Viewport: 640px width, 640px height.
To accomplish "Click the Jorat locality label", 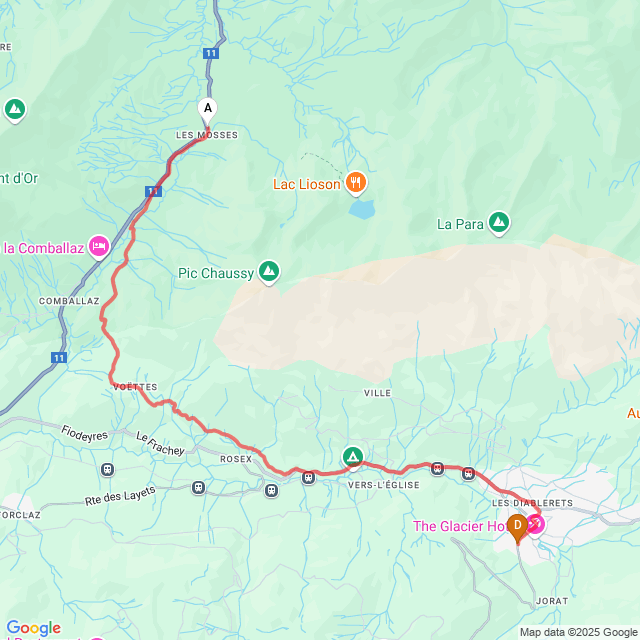I will (552, 601).
